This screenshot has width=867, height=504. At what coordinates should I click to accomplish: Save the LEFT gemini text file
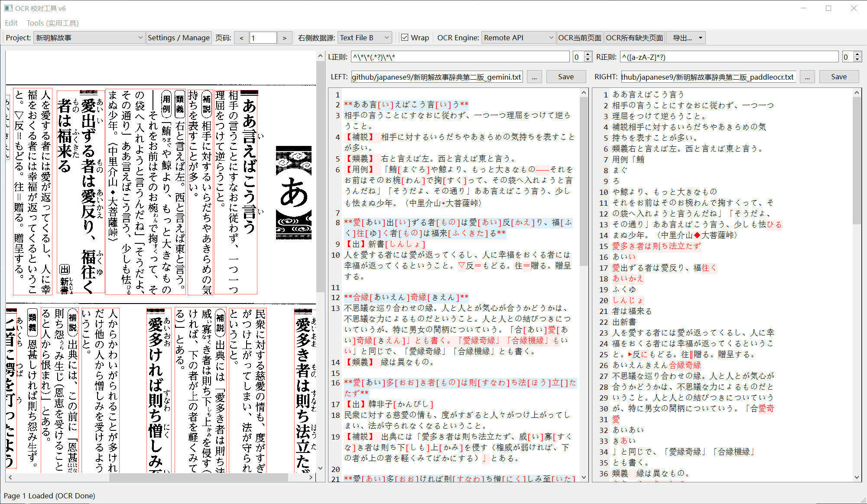(x=565, y=77)
